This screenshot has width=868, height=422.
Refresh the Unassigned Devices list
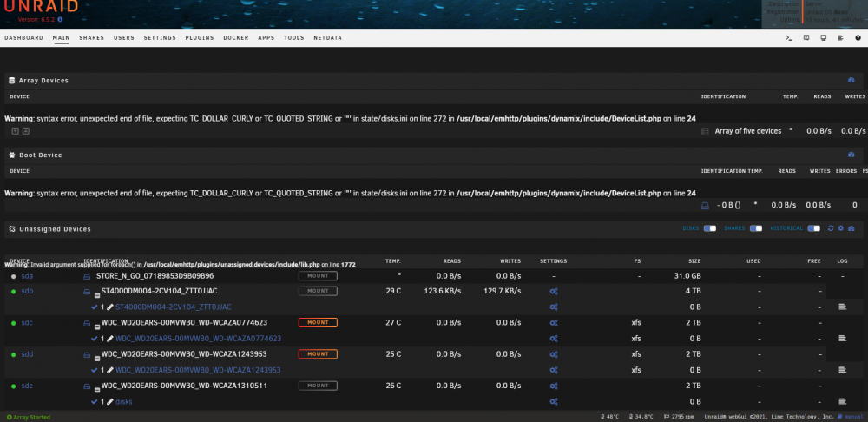tap(831, 228)
